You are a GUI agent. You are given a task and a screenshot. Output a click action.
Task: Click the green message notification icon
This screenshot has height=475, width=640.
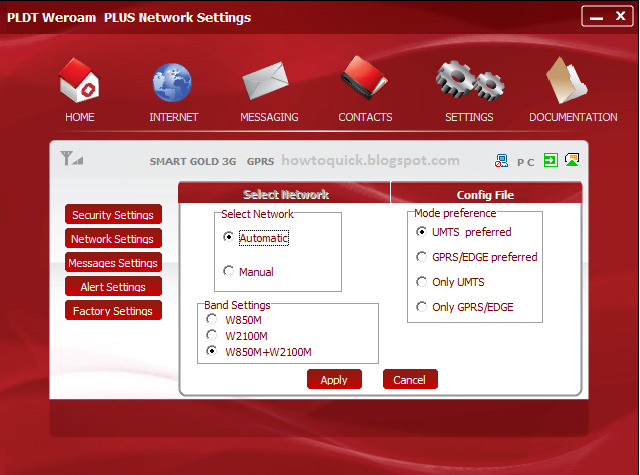pos(572,160)
